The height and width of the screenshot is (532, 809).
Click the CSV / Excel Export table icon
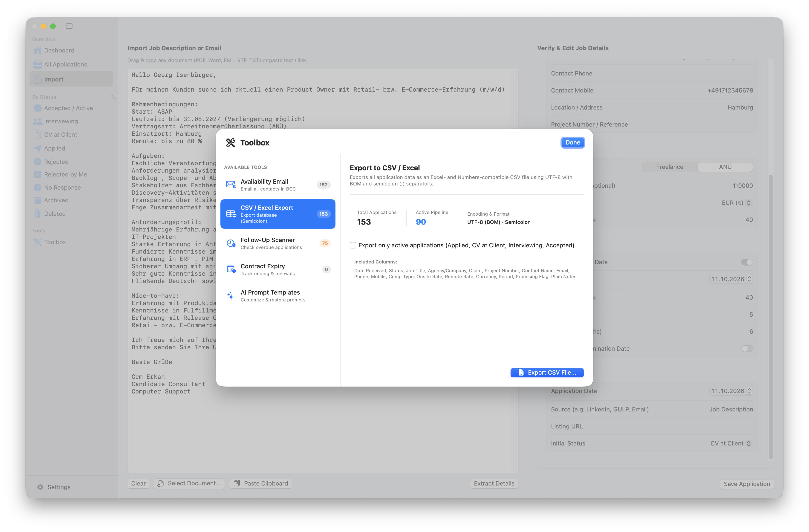231,214
